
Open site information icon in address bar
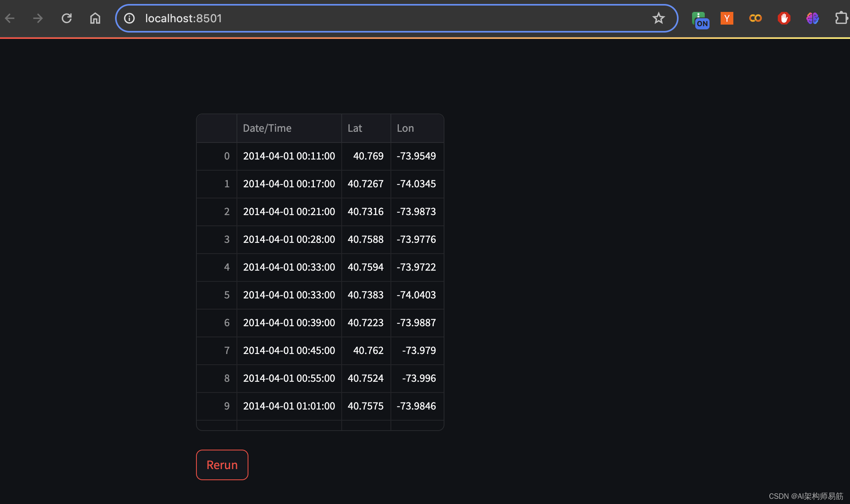(129, 18)
